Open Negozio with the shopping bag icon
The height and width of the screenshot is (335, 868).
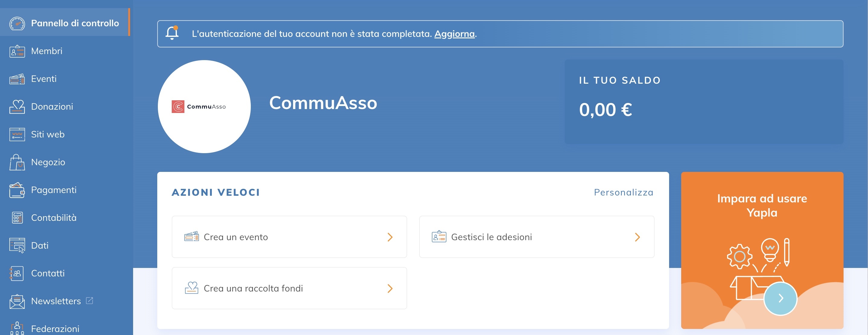17,162
